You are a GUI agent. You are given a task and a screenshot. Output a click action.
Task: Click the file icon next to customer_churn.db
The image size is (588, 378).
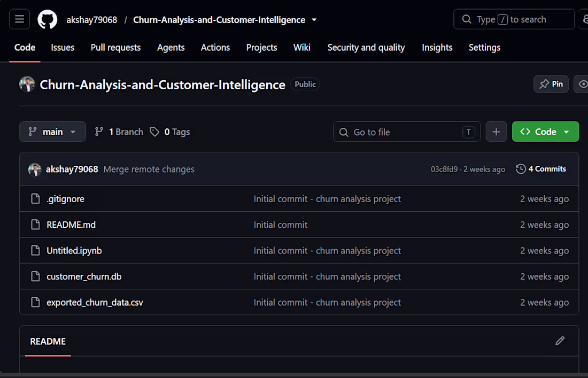click(x=35, y=276)
